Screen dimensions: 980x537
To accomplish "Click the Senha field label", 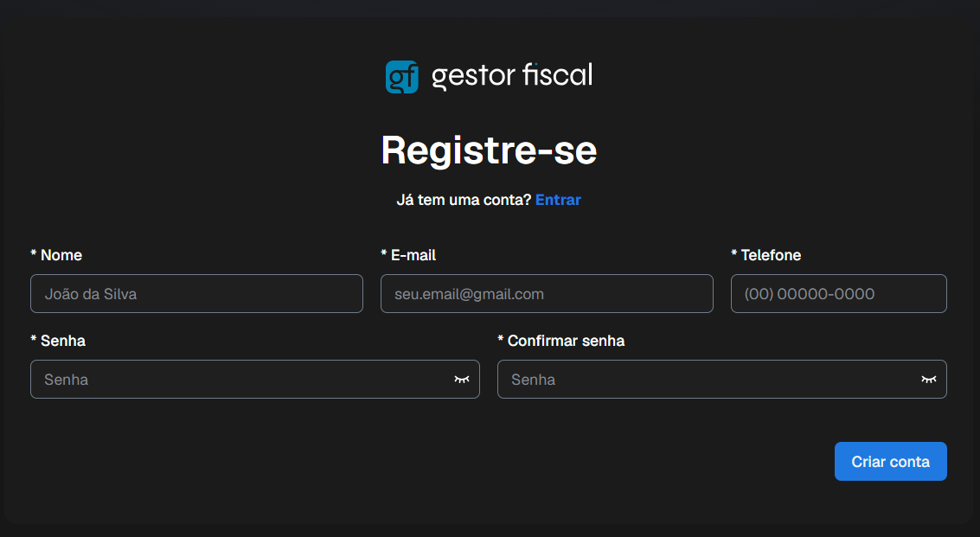I will pyautogui.click(x=63, y=341).
